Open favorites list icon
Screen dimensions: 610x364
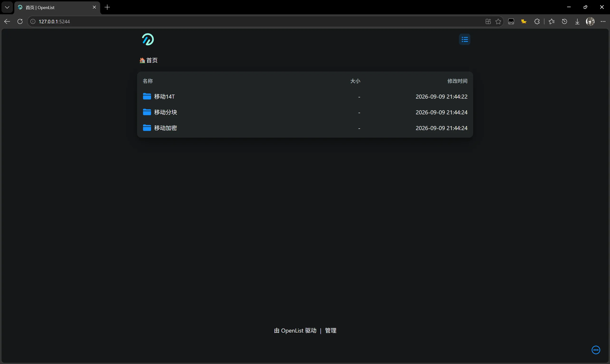click(x=552, y=22)
